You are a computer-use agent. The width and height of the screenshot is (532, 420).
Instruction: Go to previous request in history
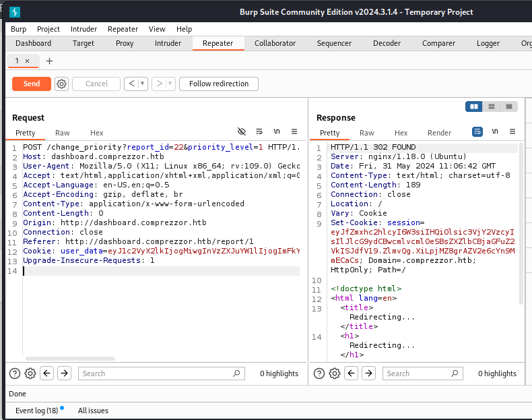pos(132,84)
